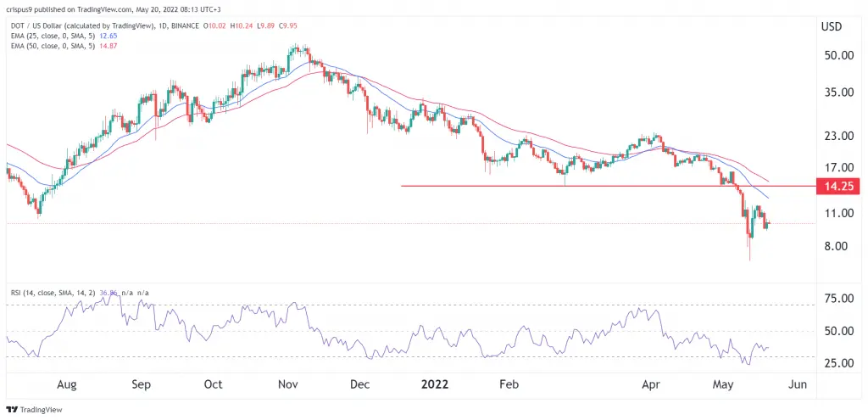868x420 pixels.
Task: Click the Dec label on time axis
Action: coord(361,385)
